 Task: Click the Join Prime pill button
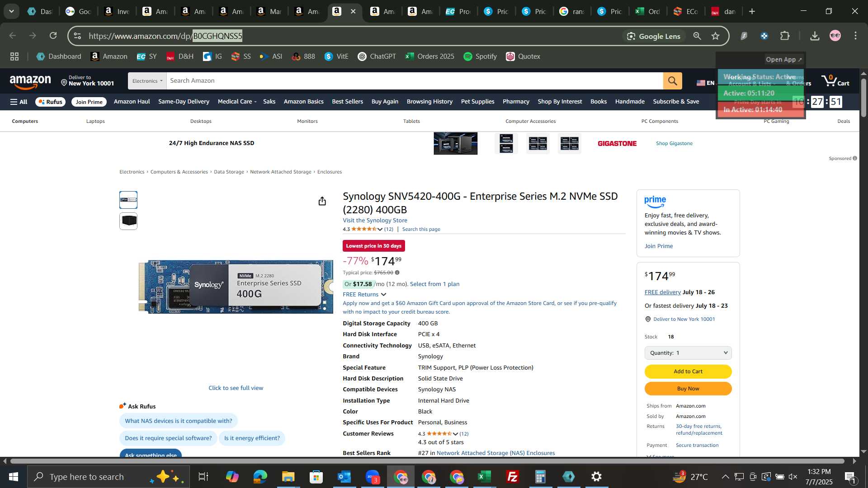click(x=89, y=102)
